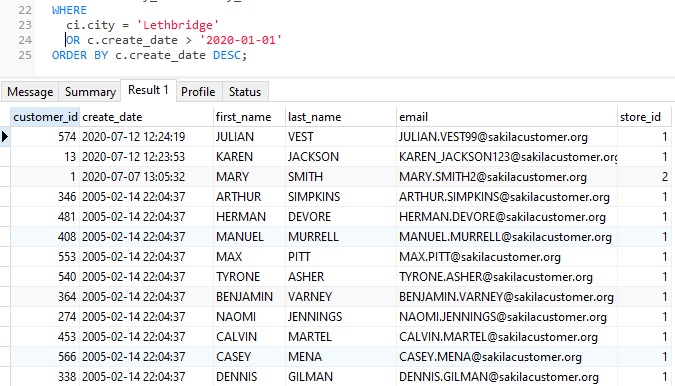This screenshot has width=675, height=386.
Task: Select HERMAN.DEVORE@sakilacustomer.org email cell
Action: 506,217
